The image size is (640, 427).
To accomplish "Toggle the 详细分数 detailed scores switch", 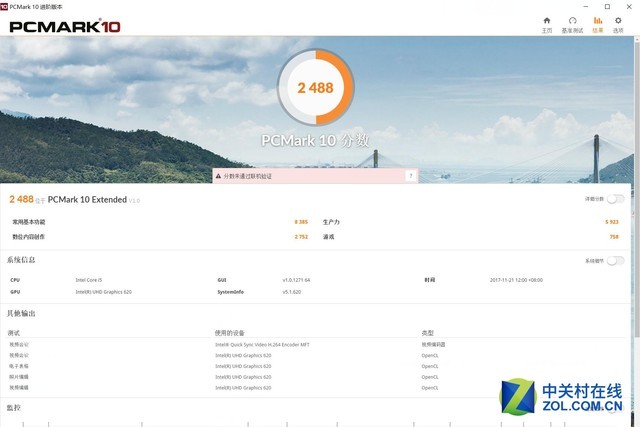I will (x=615, y=199).
